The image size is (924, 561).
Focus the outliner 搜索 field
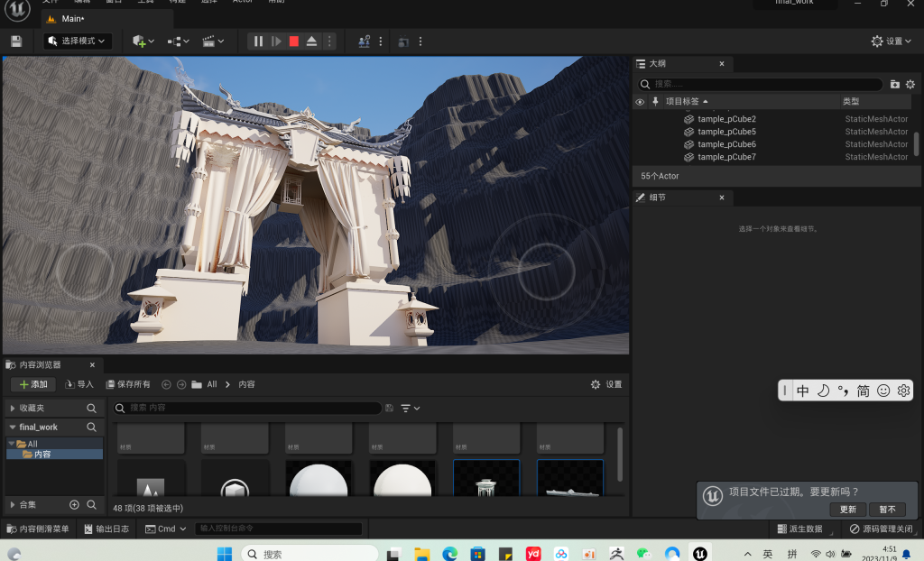pyautogui.click(x=760, y=84)
